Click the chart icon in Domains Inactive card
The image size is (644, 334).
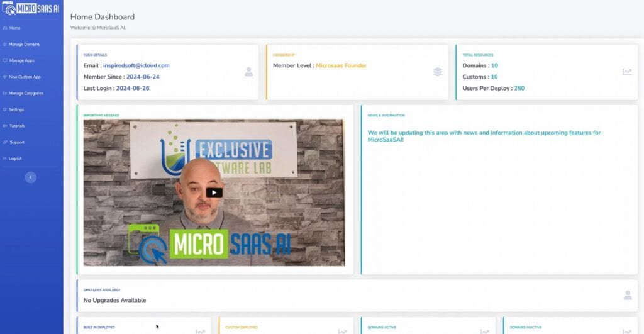coord(627,331)
